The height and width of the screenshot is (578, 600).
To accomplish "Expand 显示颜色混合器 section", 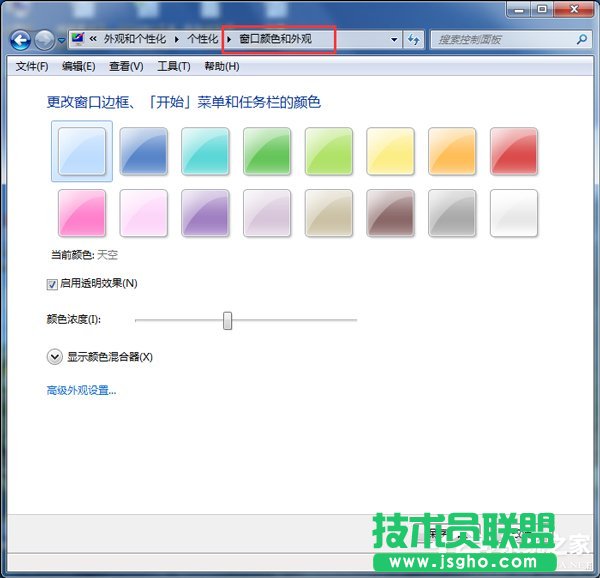I will [x=54, y=357].
